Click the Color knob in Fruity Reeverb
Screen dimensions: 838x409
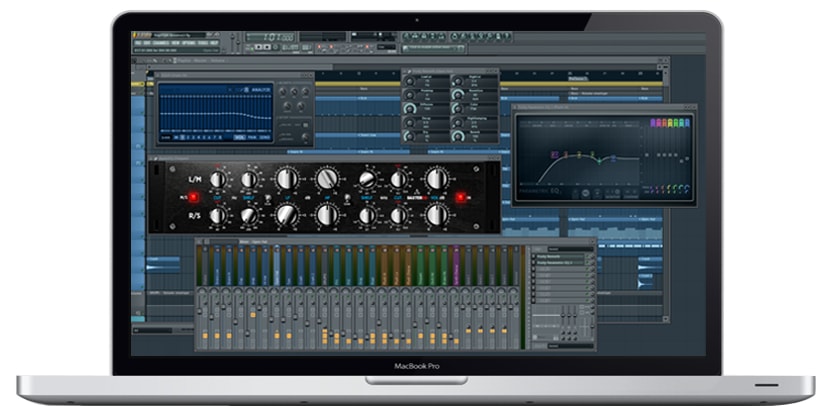point(458,109)
